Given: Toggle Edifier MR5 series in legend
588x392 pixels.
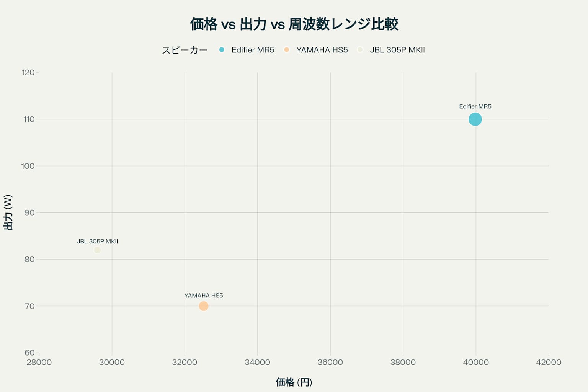Looking at the screenshot, I should click(247, 50).
